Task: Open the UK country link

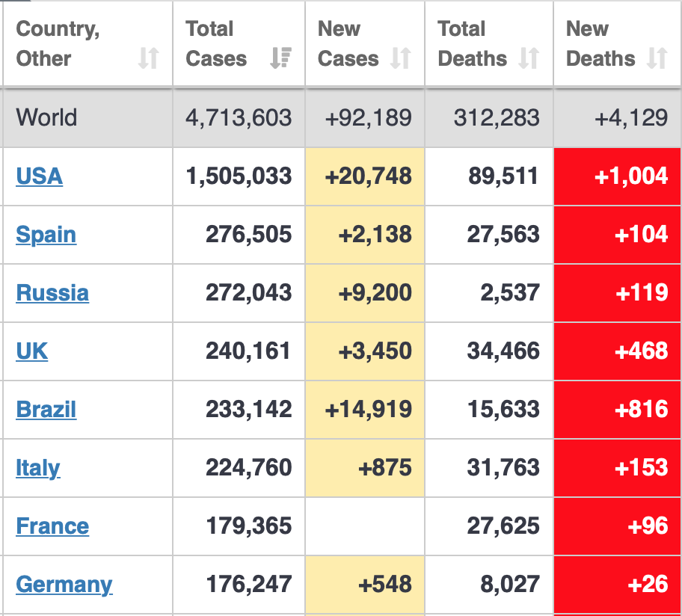Action: tap(31, 351)
